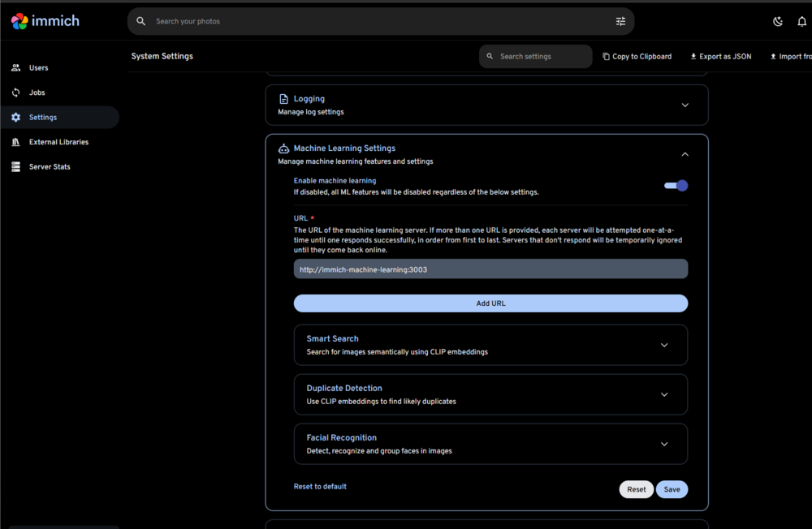Click the Logging heading text
The image size is (812, 529).
pyautogui.click(x=309, y=99)
